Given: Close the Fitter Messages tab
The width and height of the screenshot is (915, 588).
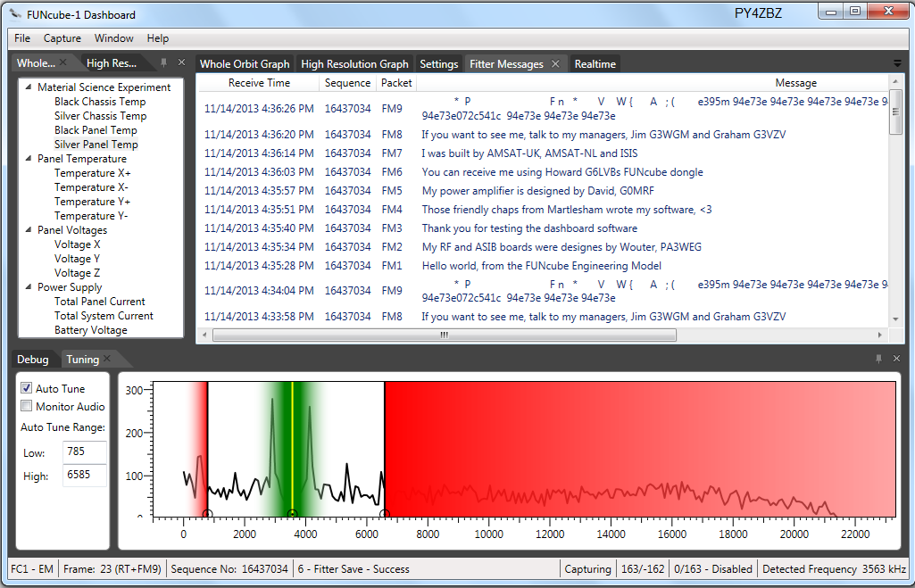Looking at the screenshot, I should [x=555, y=63].
